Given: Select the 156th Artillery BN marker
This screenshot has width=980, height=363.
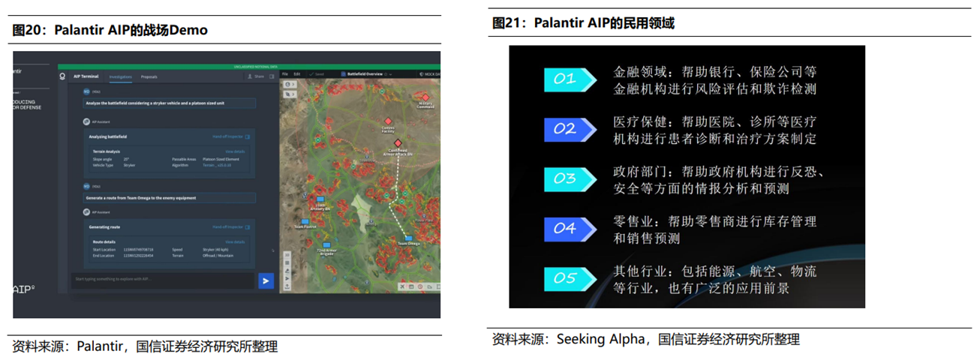Looking at the screenshot, I should 320,199.
